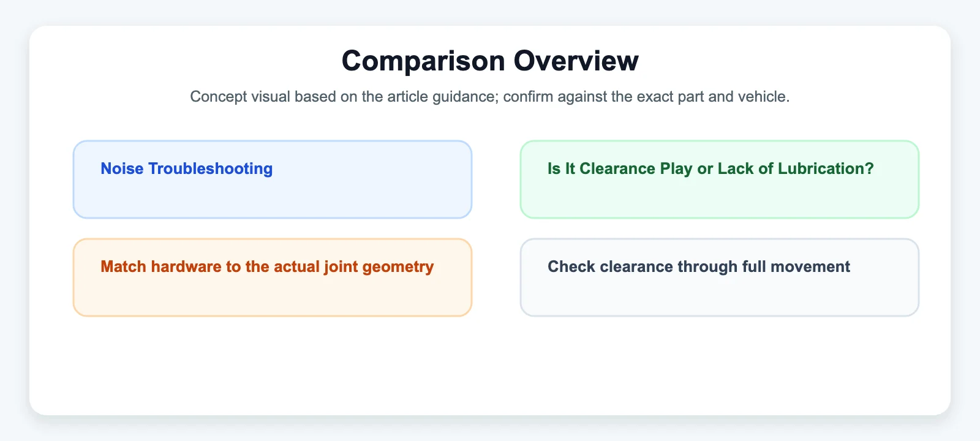Click the word 'Troubleshooting' in the blue card

pos(211,168)
